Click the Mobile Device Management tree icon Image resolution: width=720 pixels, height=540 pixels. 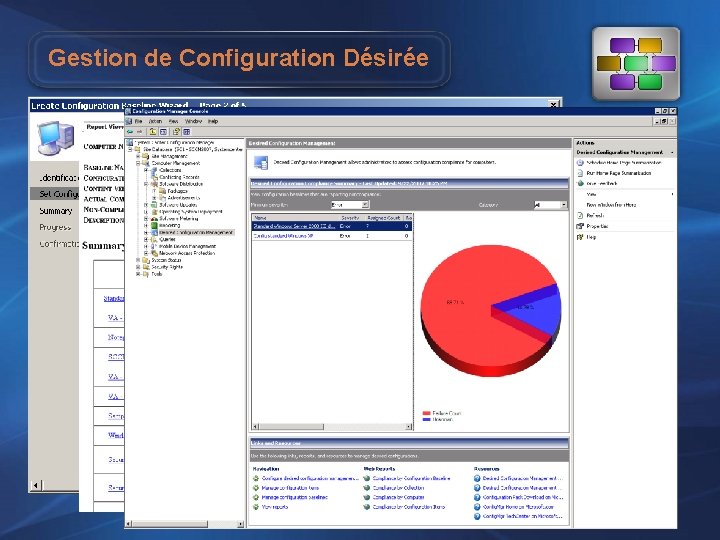[155, 246]
